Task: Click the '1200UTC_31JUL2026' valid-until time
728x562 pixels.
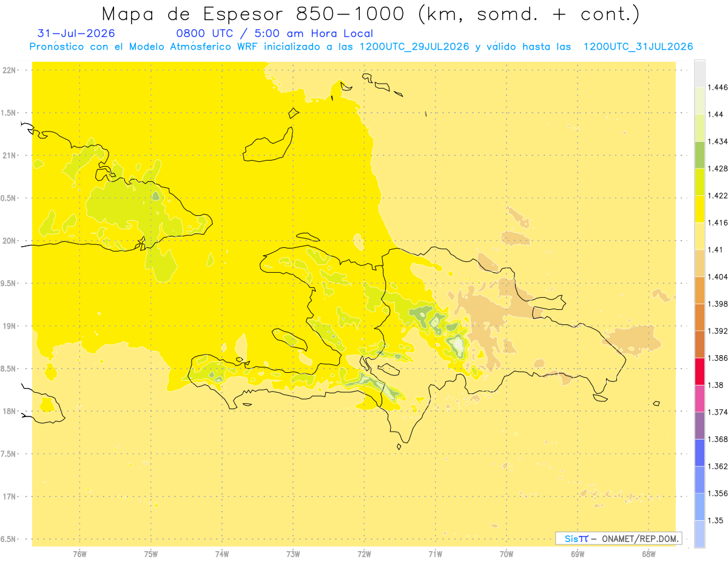Action: point(638,47)
